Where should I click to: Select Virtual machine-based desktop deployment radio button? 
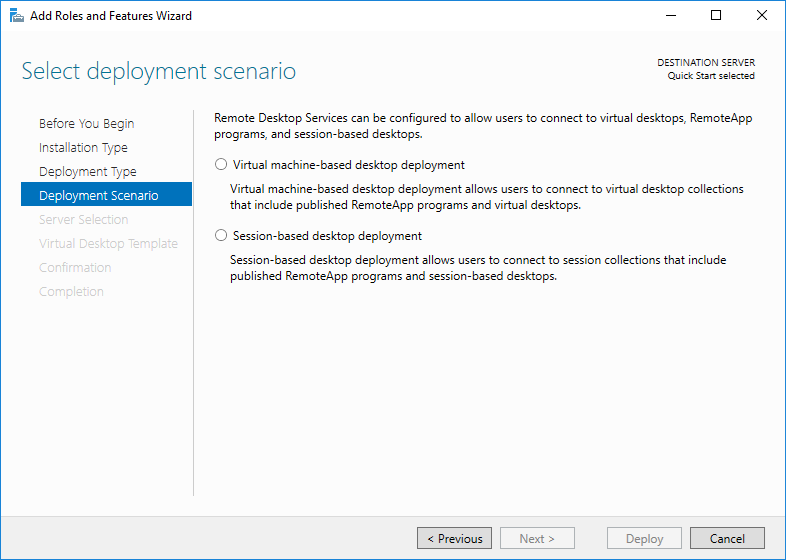click(221, 164)
